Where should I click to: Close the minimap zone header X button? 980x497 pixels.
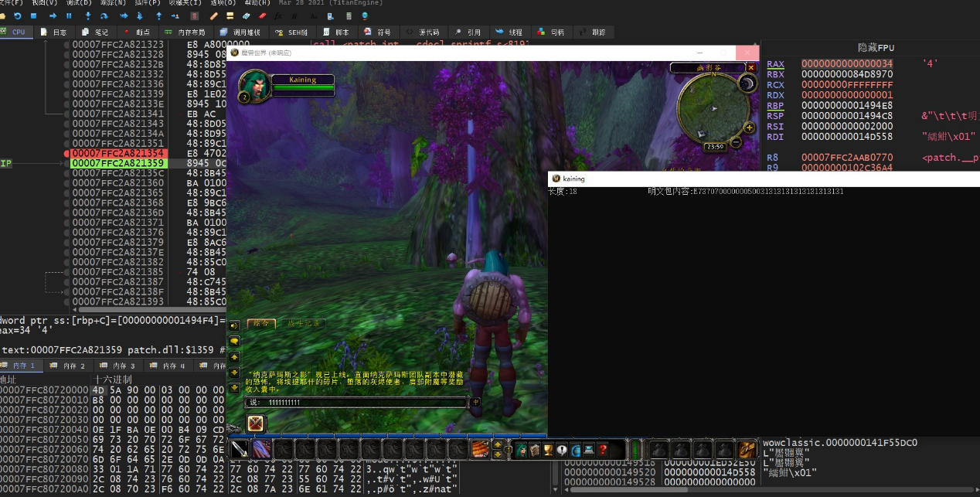[750, 68]
